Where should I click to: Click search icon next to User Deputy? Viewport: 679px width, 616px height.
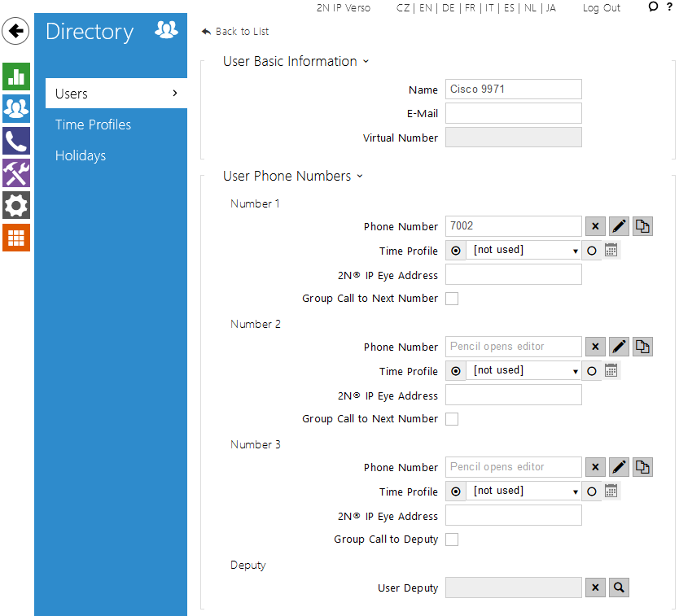(x=619, y=588)
